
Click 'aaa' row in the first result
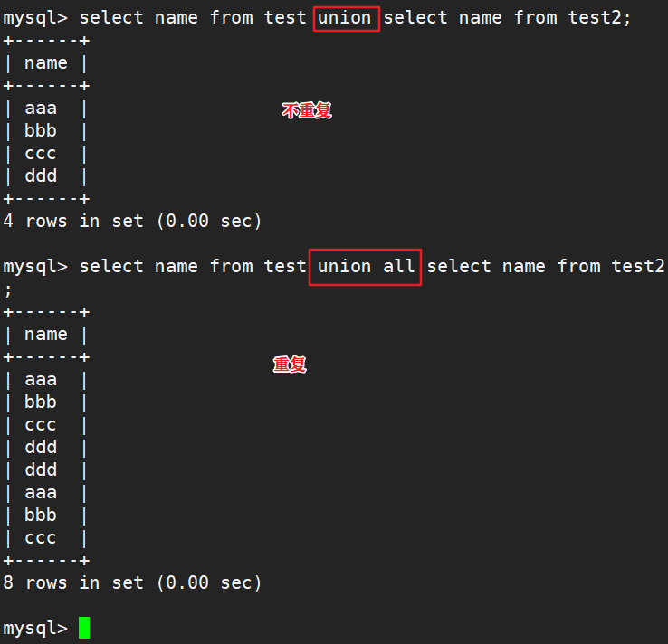click(x=41, y=109)
